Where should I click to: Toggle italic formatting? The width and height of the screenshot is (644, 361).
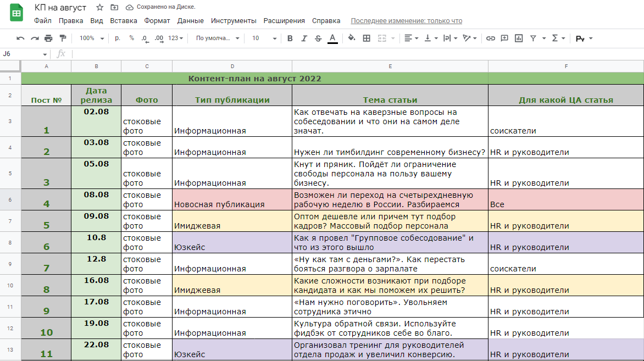(x=304, y=38)
